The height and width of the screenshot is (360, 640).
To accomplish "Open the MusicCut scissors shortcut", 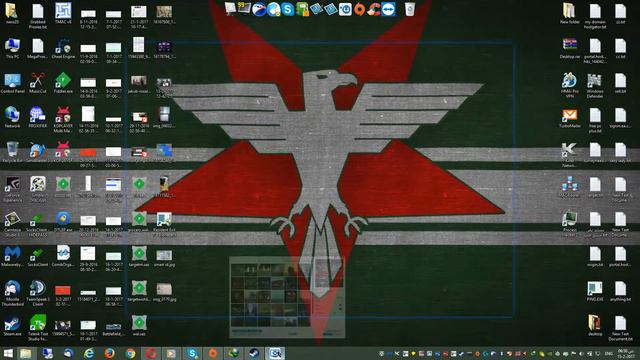I will pyautogui.click(x=38, y=83).
